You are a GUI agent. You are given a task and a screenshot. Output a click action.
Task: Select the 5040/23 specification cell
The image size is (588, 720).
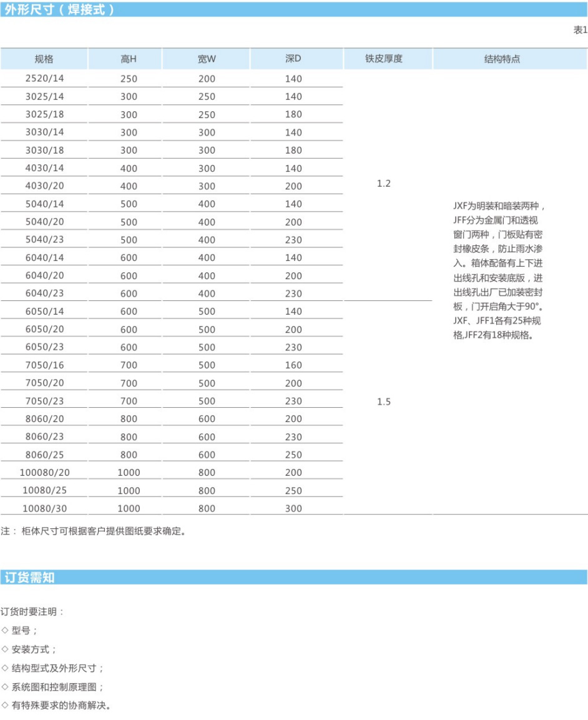tap(44, 240)
